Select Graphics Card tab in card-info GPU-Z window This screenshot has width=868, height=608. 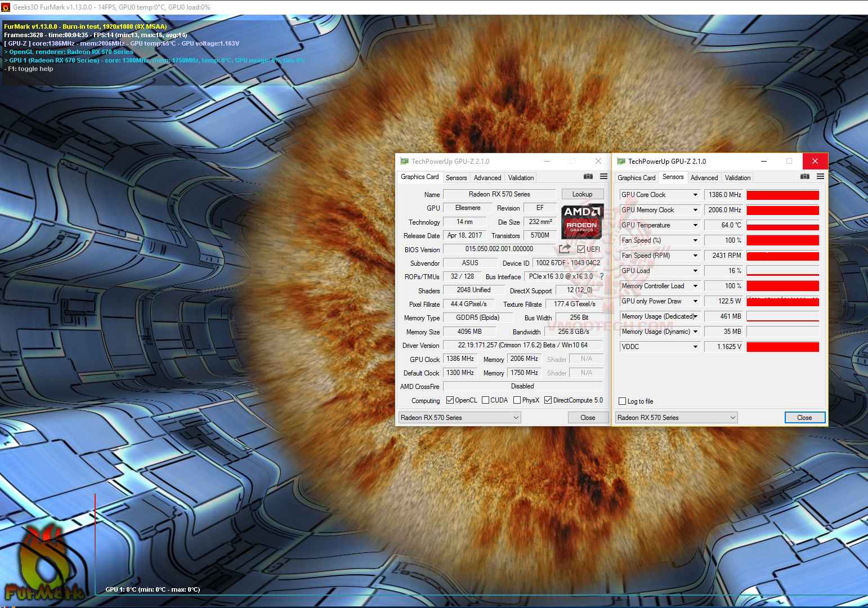(x=420, y=177)
